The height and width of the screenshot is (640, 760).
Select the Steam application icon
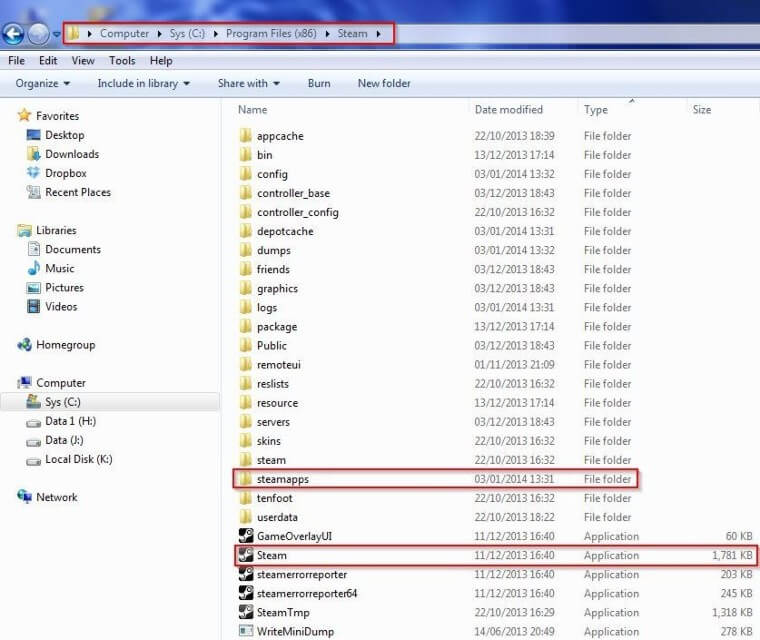[246, 555]
